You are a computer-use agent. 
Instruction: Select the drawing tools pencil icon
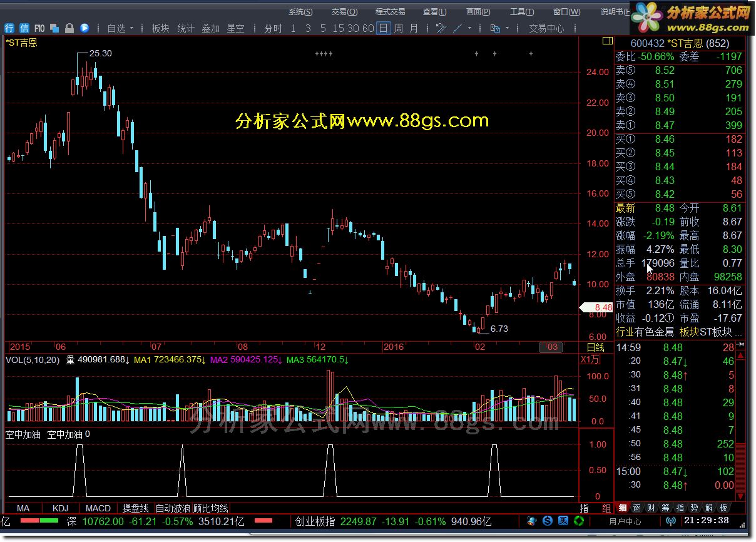tap(441, 28)
